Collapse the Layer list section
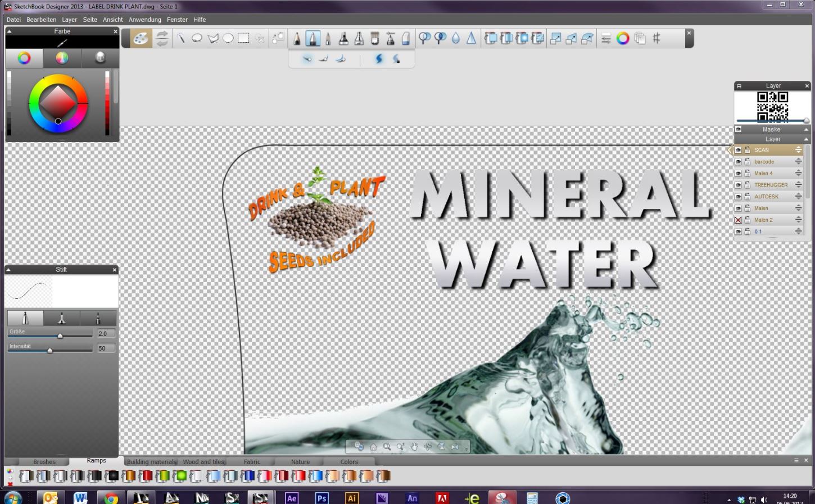The width and height of the screenshot is (815, 504). [806, 139]
